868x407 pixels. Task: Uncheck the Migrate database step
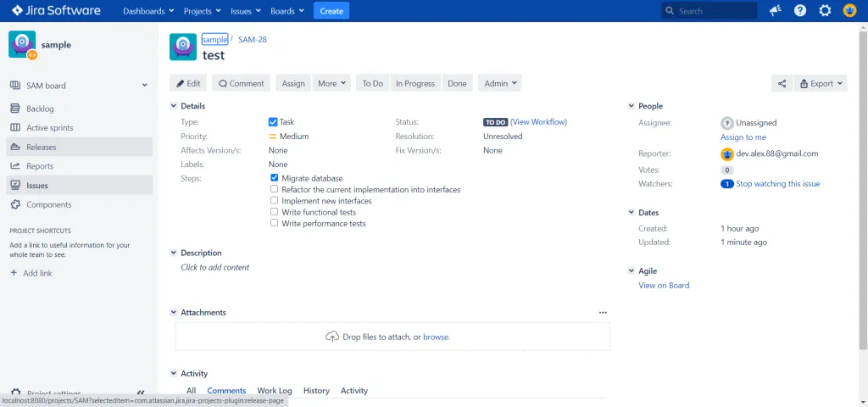pos(274,178)
